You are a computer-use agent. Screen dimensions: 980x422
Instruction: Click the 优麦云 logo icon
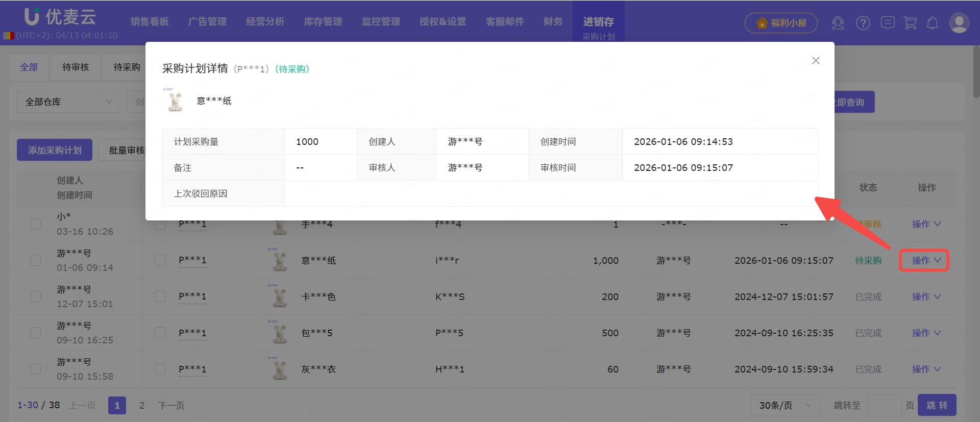click(x=32, y=16)
